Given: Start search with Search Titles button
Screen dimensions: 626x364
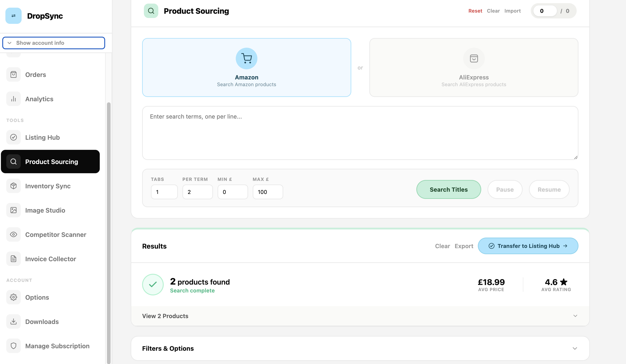Looking at the screenshot, I should pyautogui.click(x=449, y=189).
